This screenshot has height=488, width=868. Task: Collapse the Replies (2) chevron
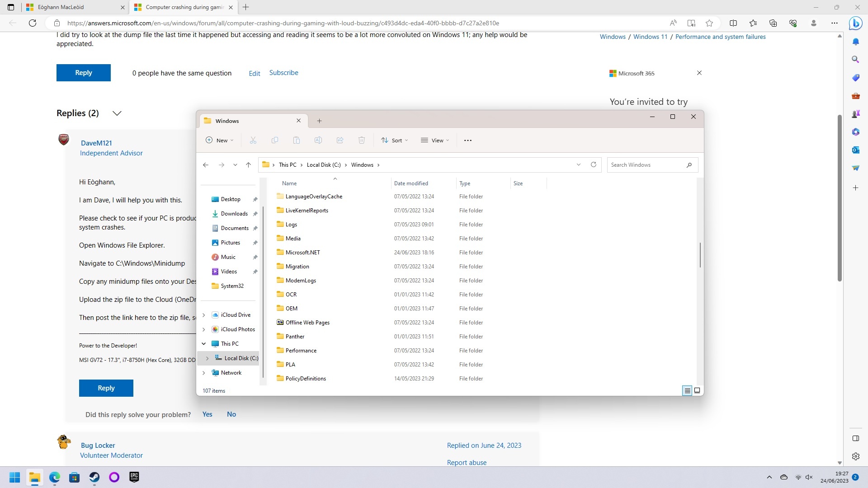pos(117,113)
